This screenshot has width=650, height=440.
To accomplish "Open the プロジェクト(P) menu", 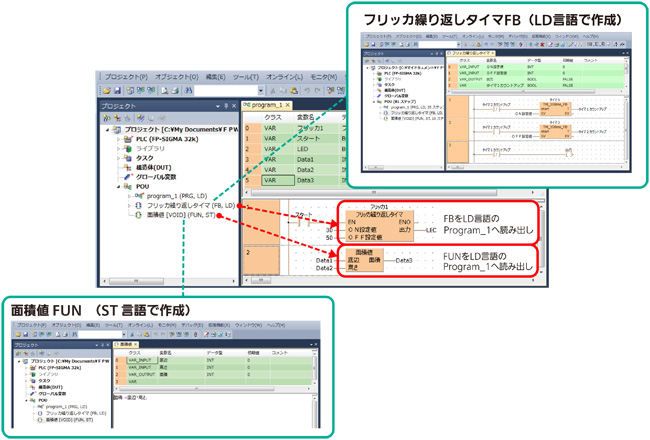I will point(124,77).
